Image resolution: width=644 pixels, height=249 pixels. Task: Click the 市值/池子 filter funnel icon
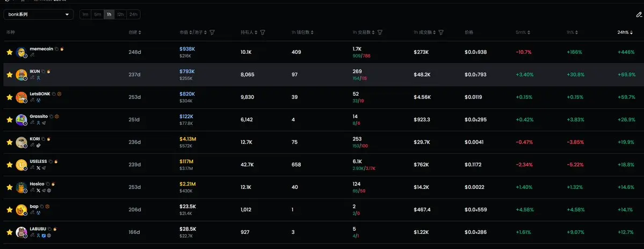click(x=212, y=32)
